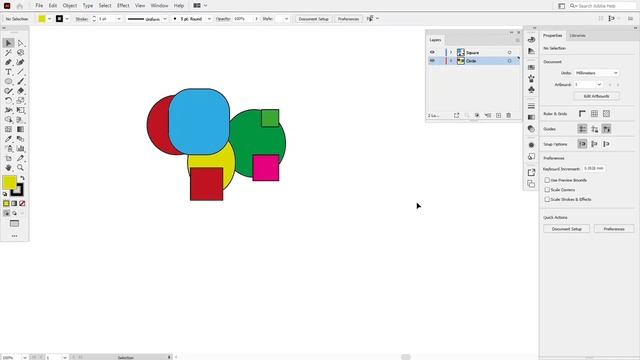Switch to the Libraries tab
Viewport: 640px width, 360px height.
578,36
